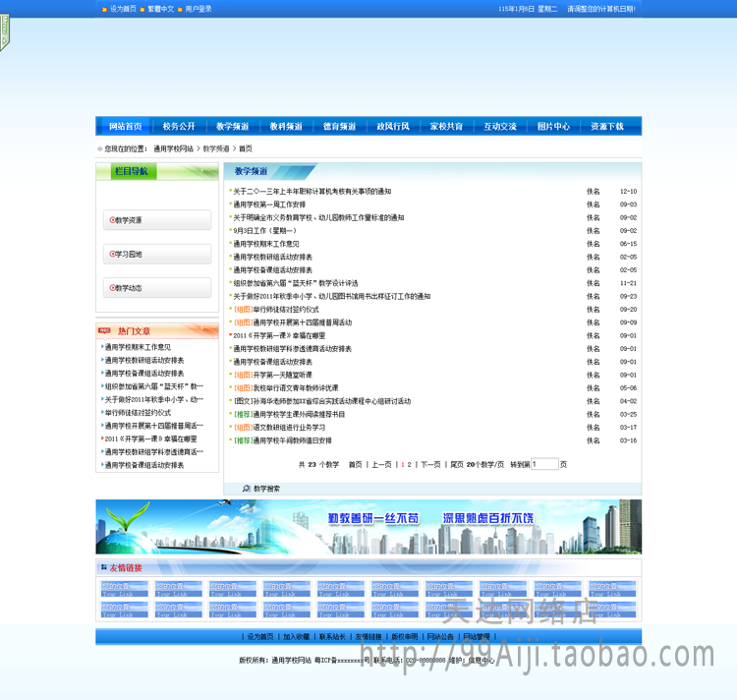Open the 教学资源 sidebar button
The image size is (737, 700).
coord(157,220)
